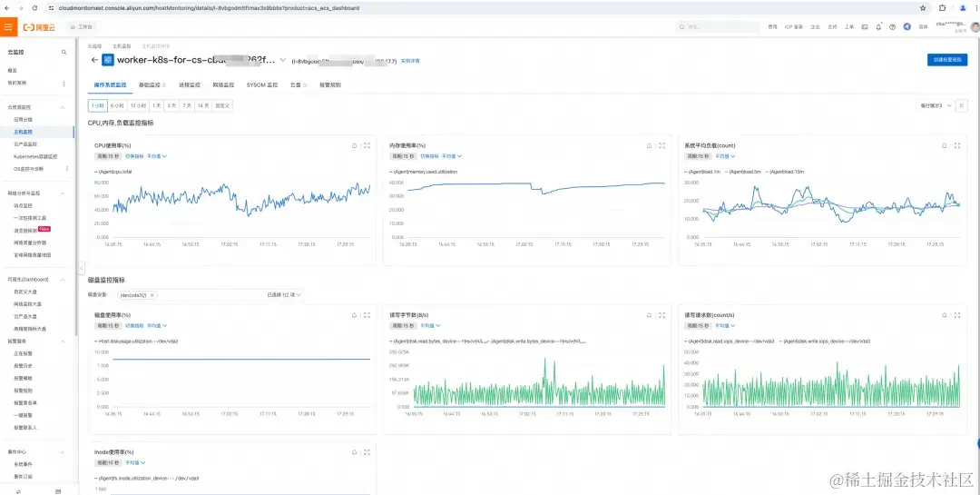Remove the /dev/vda3 disk device tag
980x495 pixels.
point(152,295)
